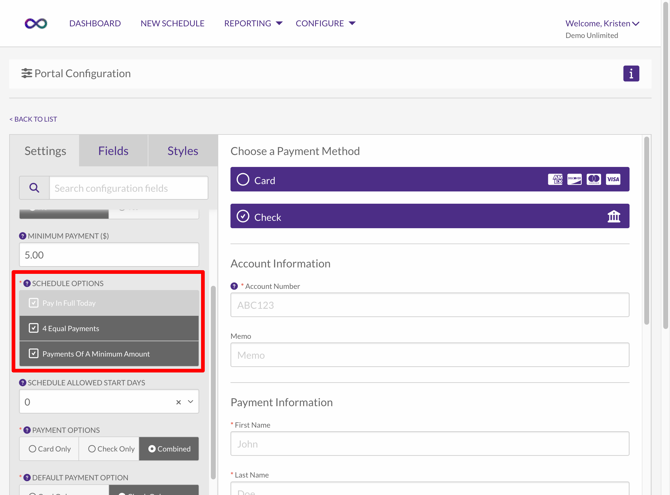Click the sliders icon beside Portal Configuration

[x=26, y=74]
